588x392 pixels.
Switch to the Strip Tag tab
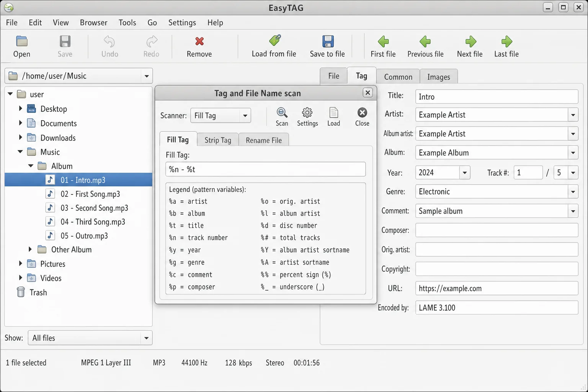[x=218, y=140]
